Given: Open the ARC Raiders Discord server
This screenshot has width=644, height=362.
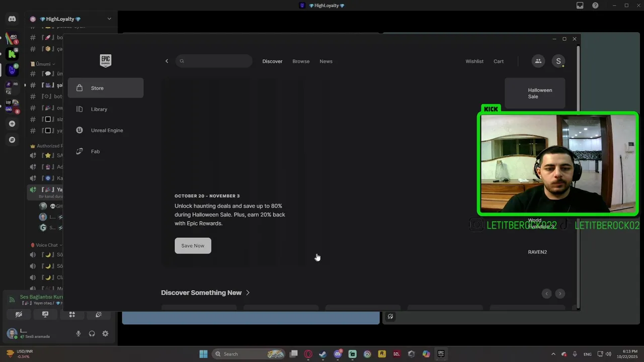Looking at the screenshot, I should click(x=12, y=38).
